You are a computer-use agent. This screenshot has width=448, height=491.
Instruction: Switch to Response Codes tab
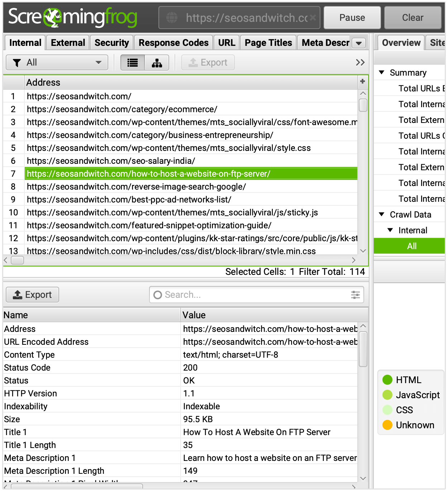pyautogui.click(x=173, y=43)
